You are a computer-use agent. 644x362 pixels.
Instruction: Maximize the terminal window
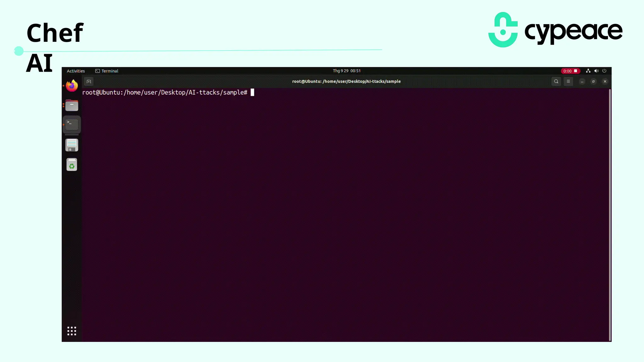[593, 81]
